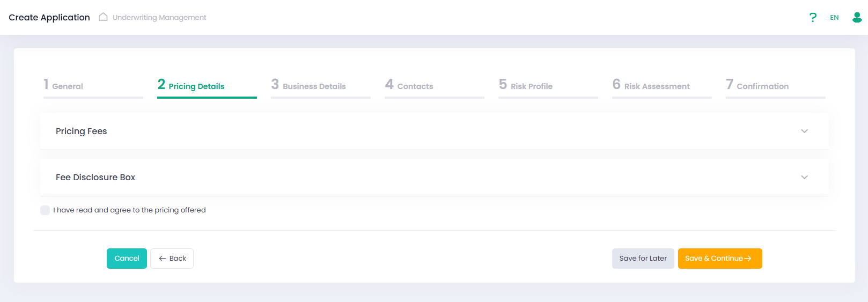
Task: Check the agree to pricing checkbox
Action: click(45, 210)
